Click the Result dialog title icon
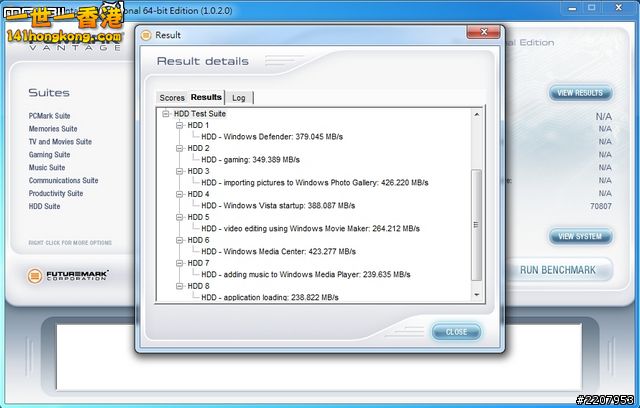This screenshot has width=640, height=408. point(146,35)
